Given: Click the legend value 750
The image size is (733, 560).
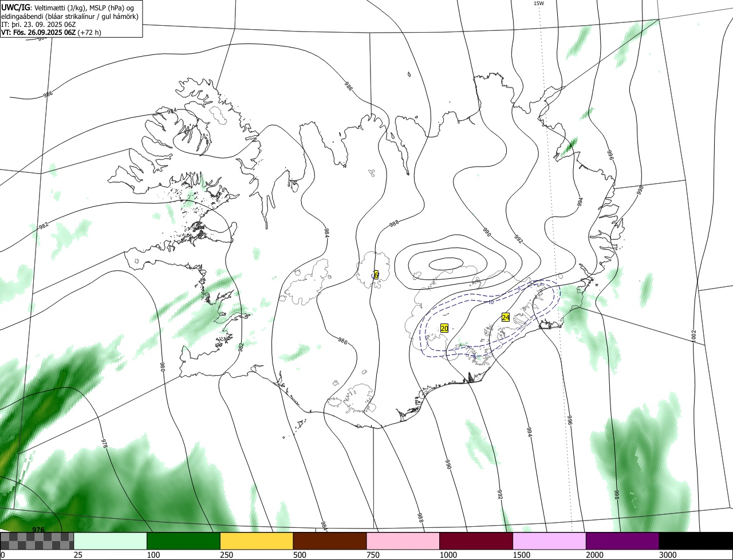Looking at the screenshot, I should (373, 555).
